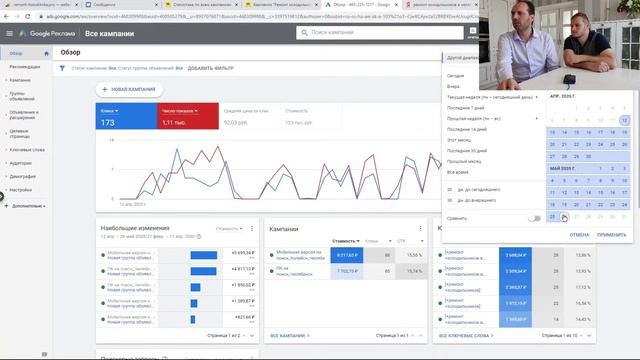640x360 pixels.
Task: Open the three-dot menu of Наибольшие изменения card
Action: (x=252, y=229)
